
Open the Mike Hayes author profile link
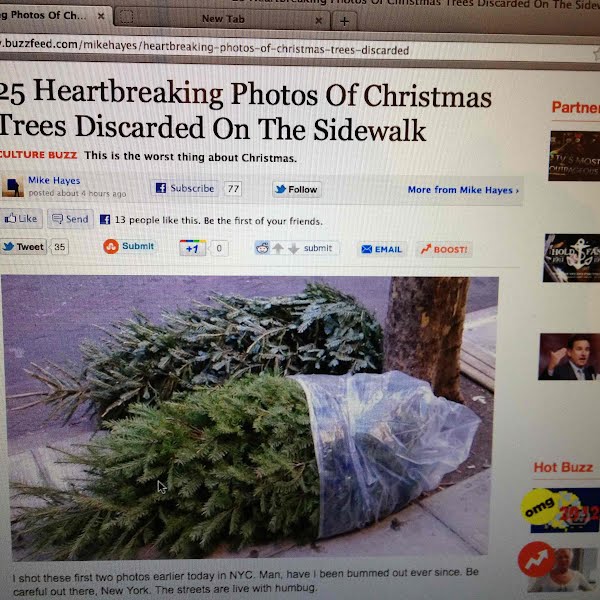pos(54,180)
